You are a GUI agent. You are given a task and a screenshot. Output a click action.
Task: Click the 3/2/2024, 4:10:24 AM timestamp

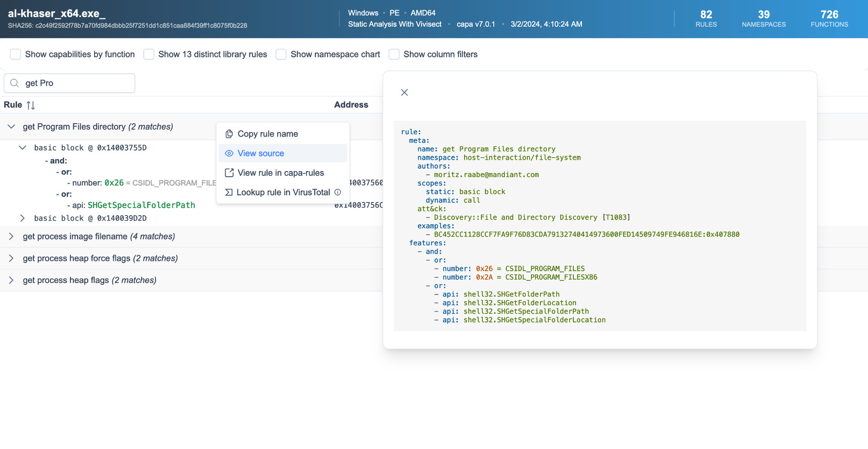[x=546, y=24]
